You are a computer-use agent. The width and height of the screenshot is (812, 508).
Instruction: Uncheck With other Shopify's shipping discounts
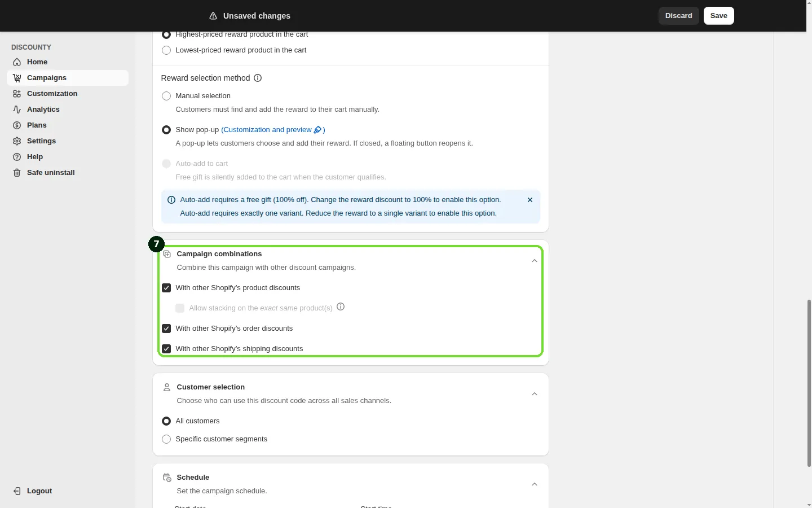coord(166,349)
